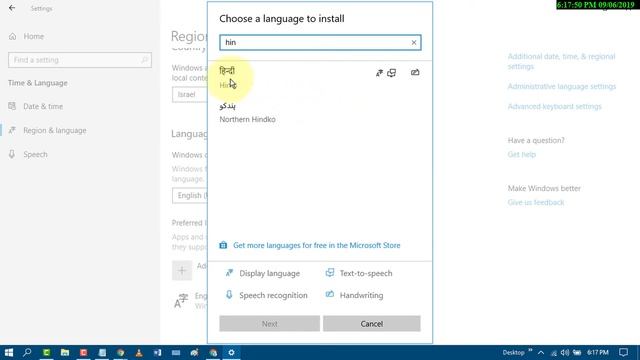Cancel the language installation dialog

point(371,324)
